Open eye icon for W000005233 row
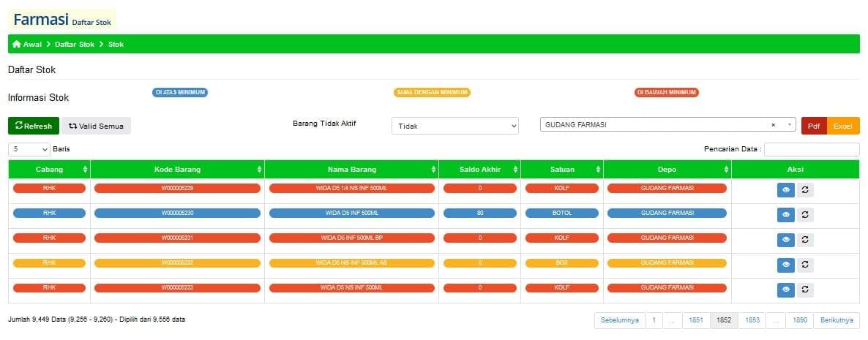Viewport: 868px width, 340px height. coord(785,290)
